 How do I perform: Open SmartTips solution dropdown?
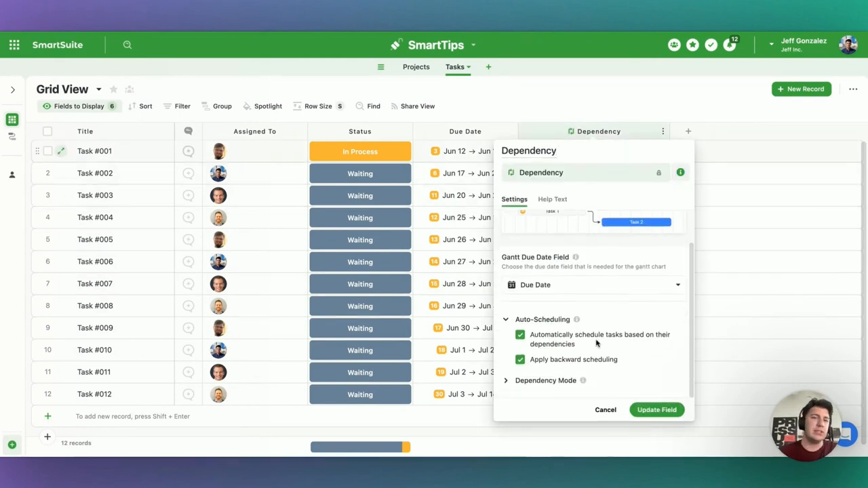pos(473,45)
